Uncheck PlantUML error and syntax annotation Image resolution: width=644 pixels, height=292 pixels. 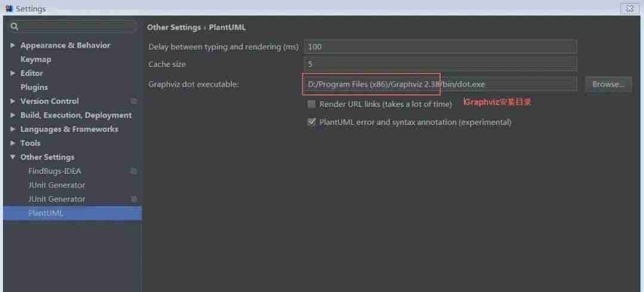tap(311, 122)
